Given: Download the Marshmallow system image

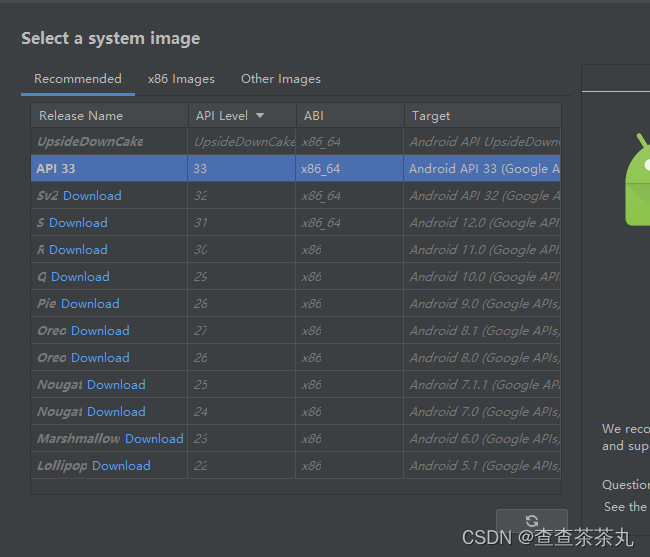Looking at the screenshot, I should (154, 438).
